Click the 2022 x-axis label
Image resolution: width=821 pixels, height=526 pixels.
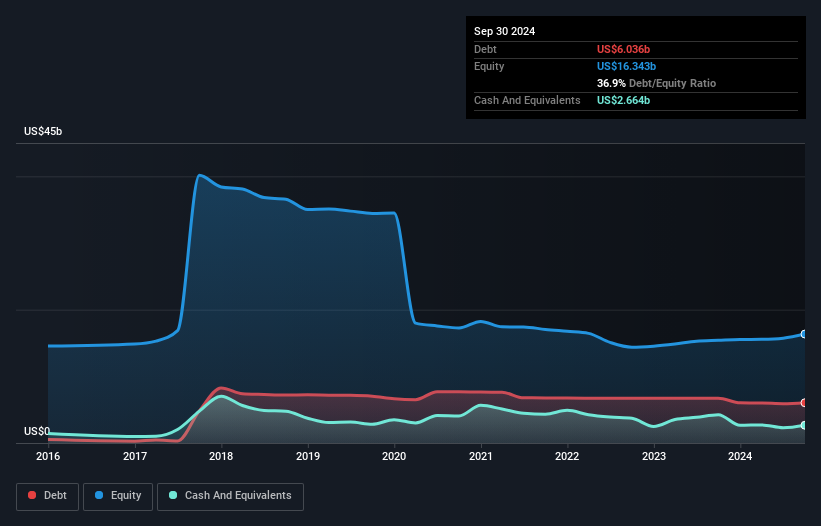click(x=567, y=456)
